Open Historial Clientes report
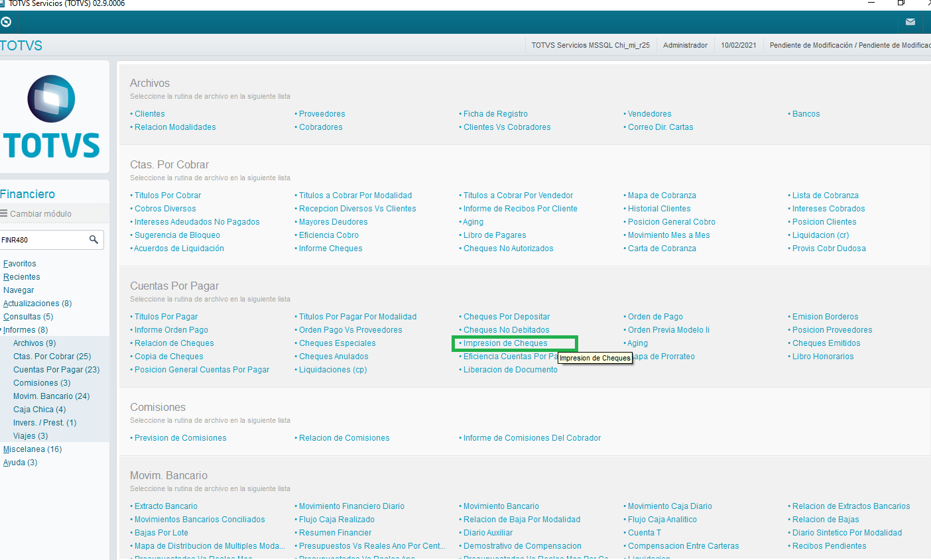 [x=659, y=209]
